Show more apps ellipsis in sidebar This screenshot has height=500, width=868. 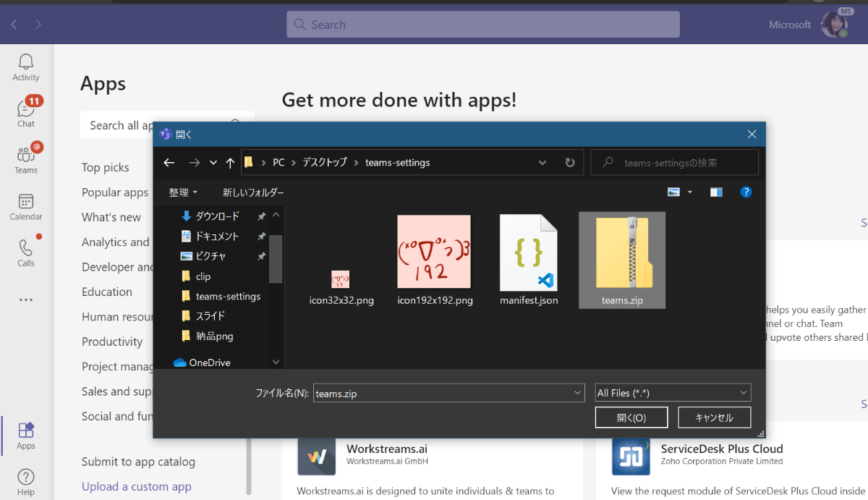point(26,300)
